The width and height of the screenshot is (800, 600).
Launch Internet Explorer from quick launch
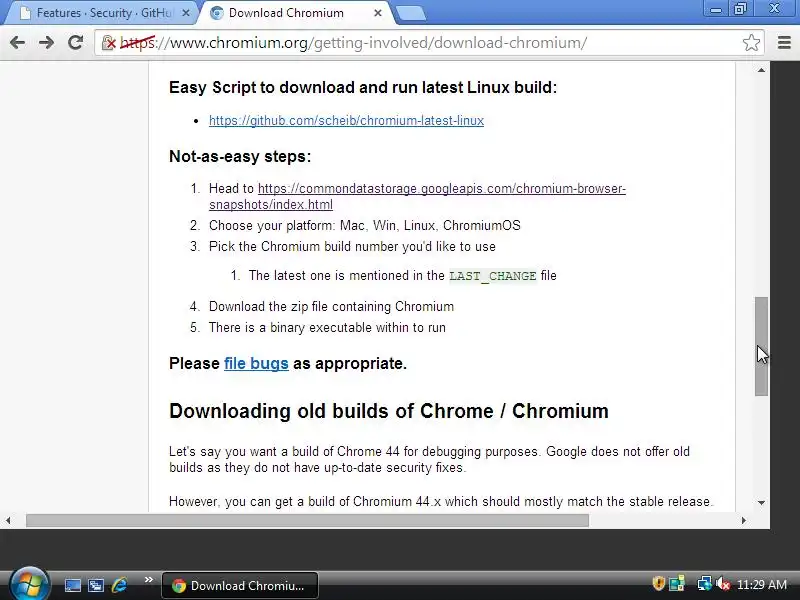click(119, 585)
